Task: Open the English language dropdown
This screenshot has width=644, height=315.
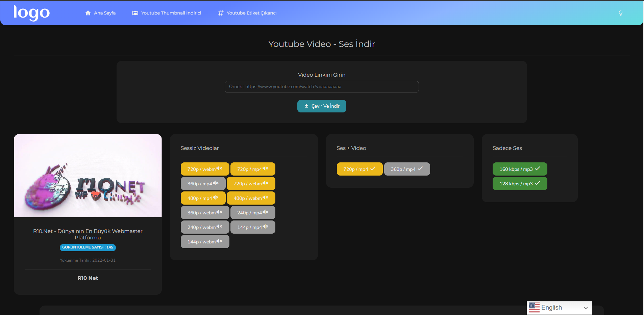Action: click(x=559, y=308)
